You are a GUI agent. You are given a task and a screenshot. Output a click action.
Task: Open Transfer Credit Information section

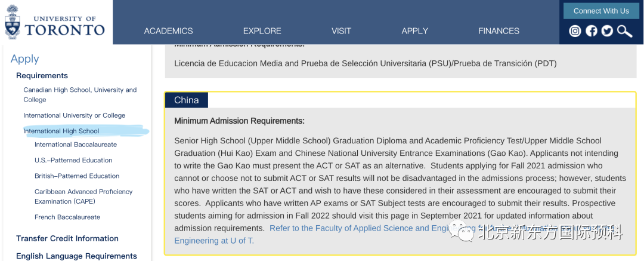click(67, 238)
